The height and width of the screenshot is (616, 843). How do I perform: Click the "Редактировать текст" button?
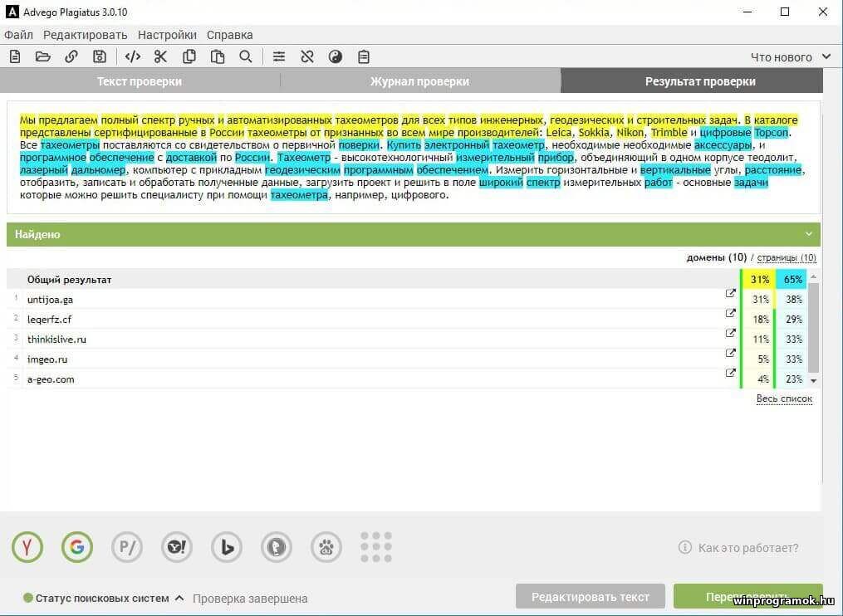pyautogui.click(x=591, y=597)
